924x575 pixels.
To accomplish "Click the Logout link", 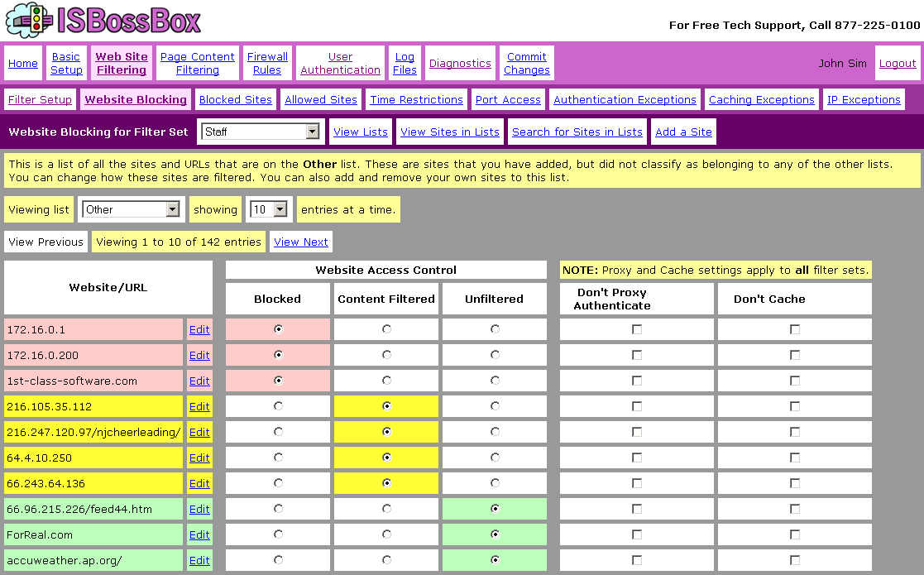I will (898, 64).
